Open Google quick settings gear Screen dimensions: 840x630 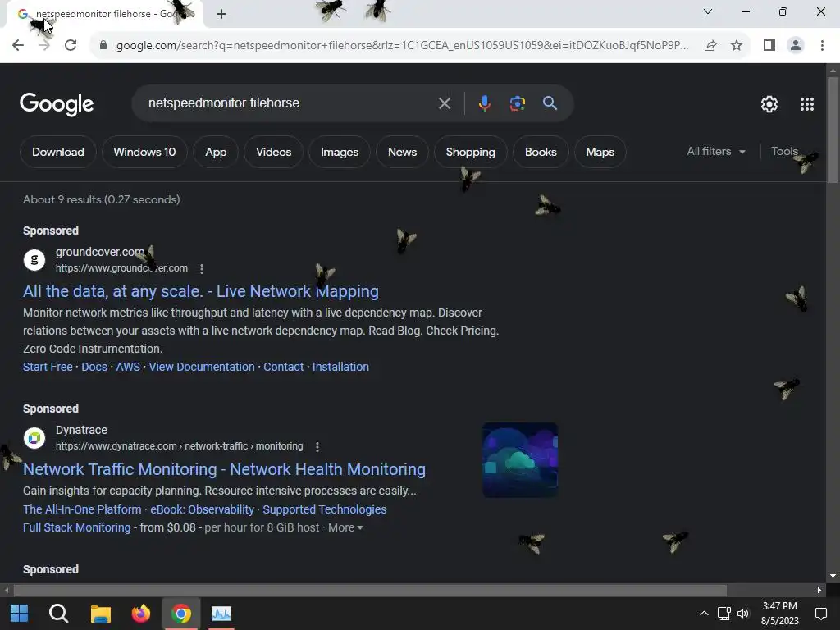pos(769,104)
